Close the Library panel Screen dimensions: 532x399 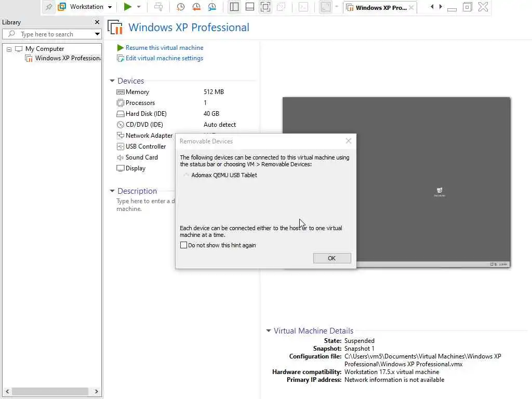point(97,22)
